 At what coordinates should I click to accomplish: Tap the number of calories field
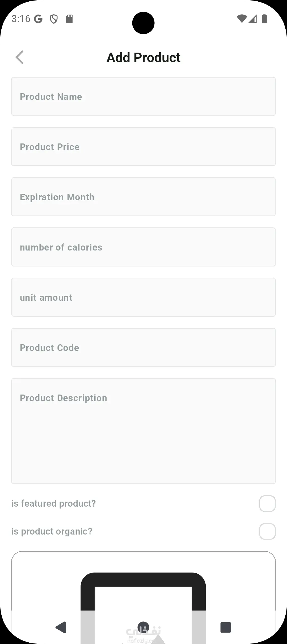143,247
